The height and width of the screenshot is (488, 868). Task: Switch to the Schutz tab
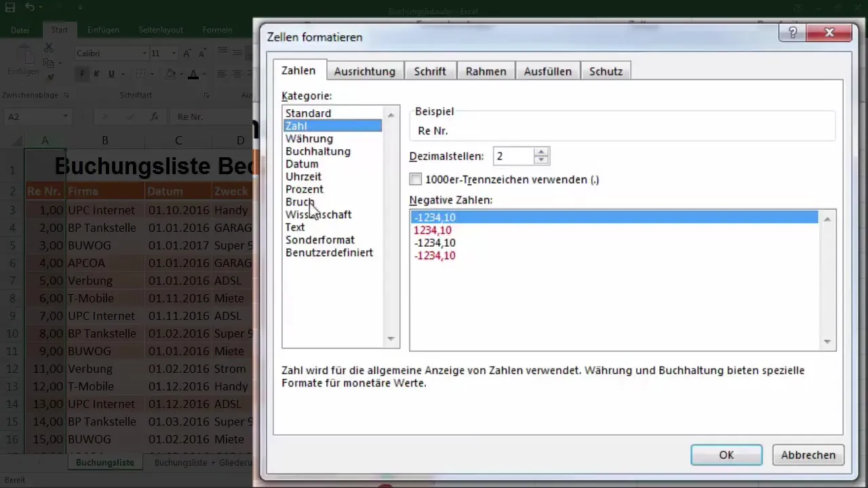[x=606, y=71]
